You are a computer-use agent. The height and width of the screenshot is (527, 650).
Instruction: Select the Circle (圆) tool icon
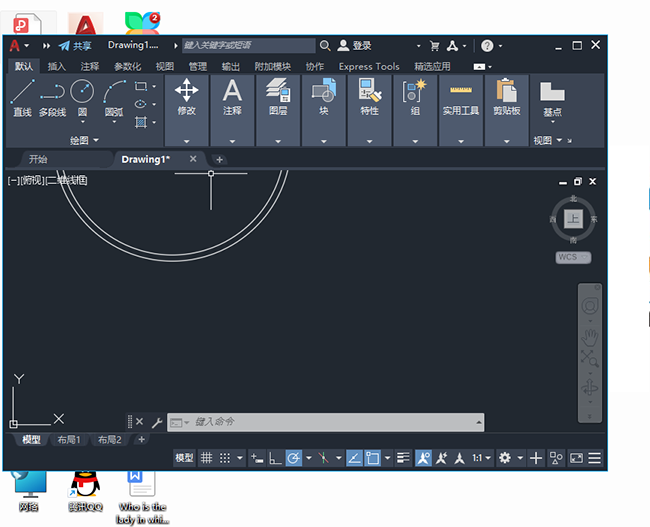[x=82, y=91]
